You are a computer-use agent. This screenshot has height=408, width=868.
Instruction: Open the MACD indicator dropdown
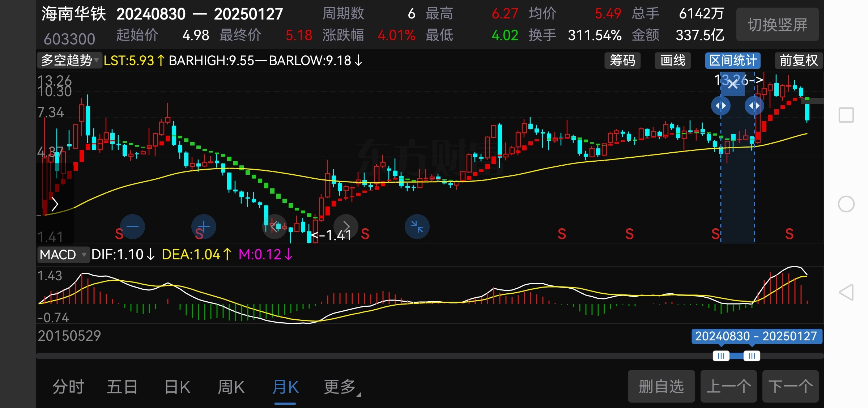coord(63,255)
